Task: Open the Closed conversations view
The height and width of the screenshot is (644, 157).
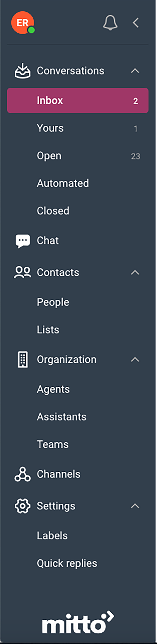Action: tap(53, 210)
